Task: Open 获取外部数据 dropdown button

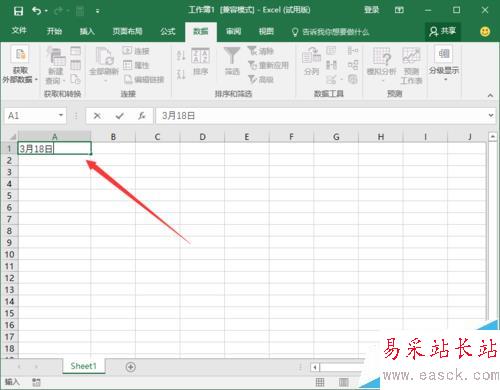Action: 20,64
